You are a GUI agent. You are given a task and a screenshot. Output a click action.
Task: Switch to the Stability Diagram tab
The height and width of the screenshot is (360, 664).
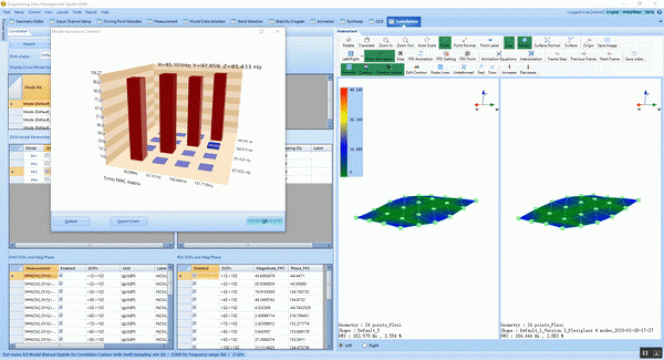coord(287,21)
